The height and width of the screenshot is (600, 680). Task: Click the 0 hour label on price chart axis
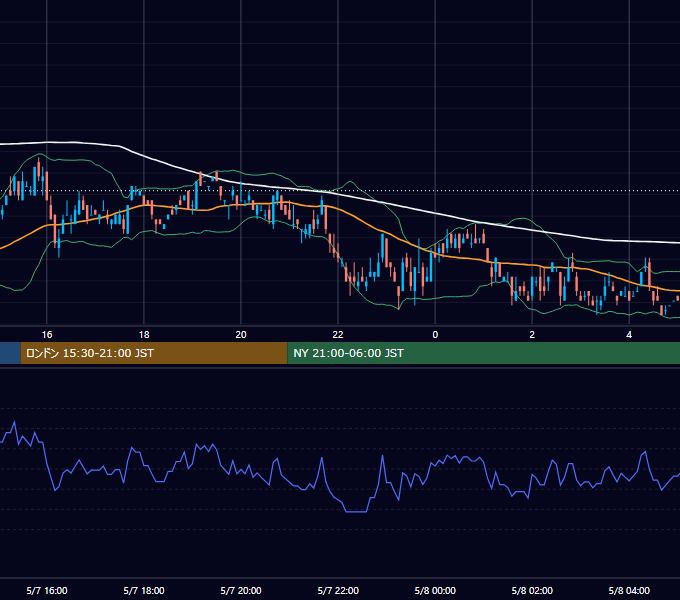click(x=435, y=335)
